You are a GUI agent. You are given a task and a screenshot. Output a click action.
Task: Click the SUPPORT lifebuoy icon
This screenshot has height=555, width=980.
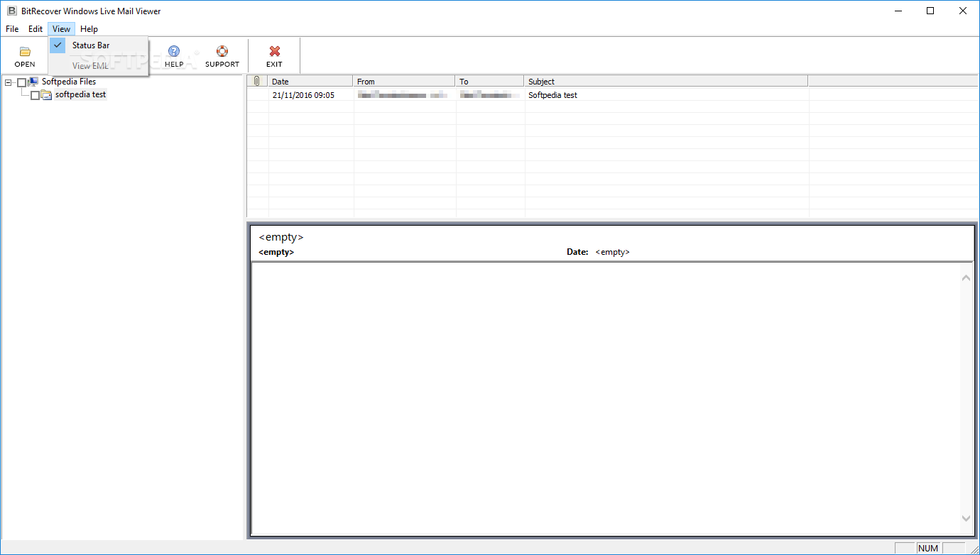tap(222, 51)
